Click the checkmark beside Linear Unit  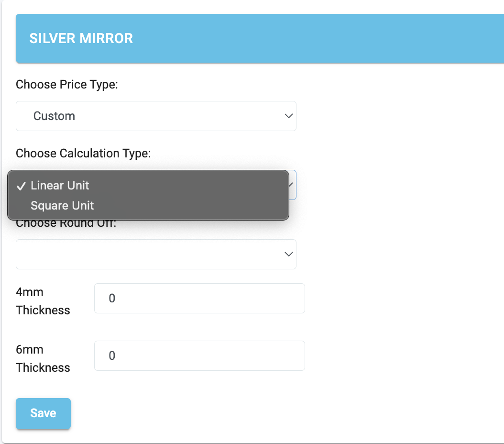pyautogui.click(x=21, y=186)
